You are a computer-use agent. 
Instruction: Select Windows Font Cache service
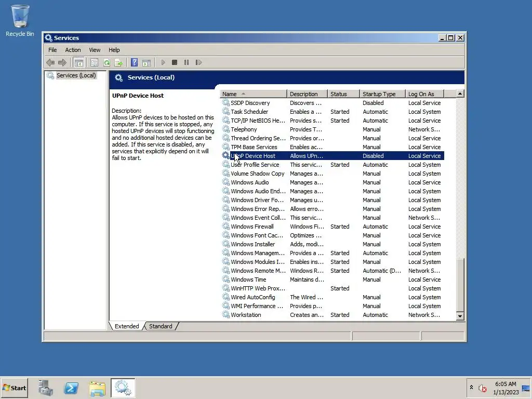click(332, 235)
